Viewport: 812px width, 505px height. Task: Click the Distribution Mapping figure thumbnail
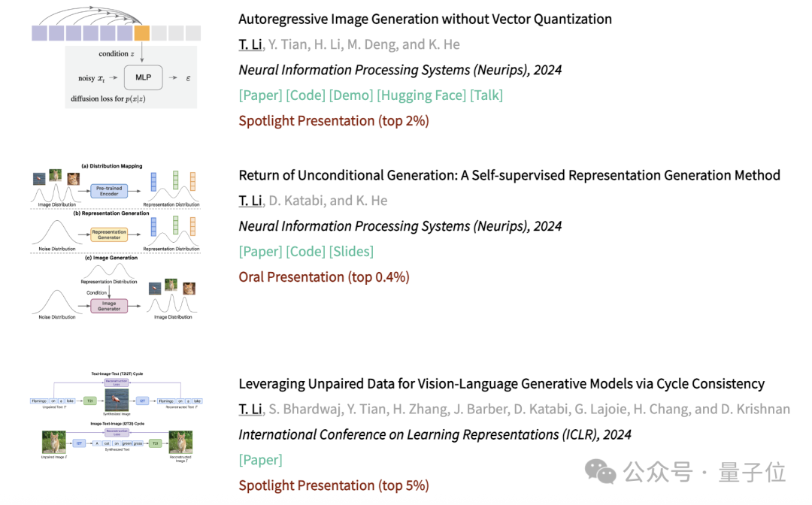[x=116, y=242]
